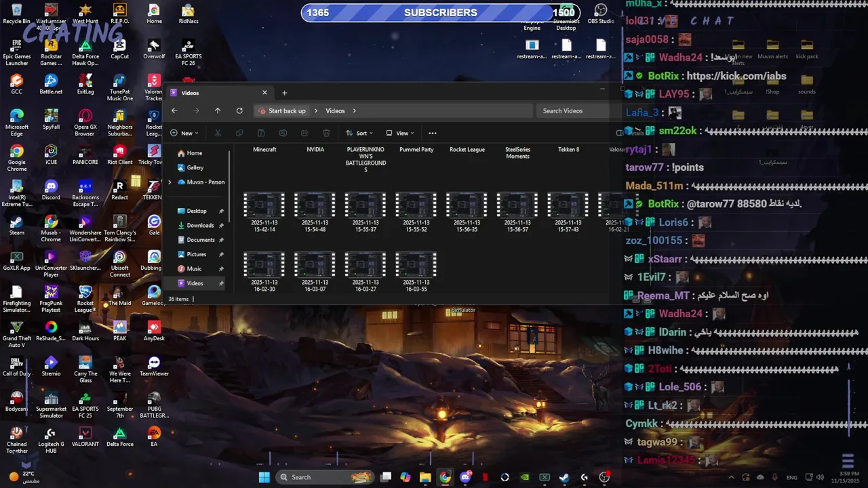Select the VALORANT desktop icon

[x=85, y=436]
